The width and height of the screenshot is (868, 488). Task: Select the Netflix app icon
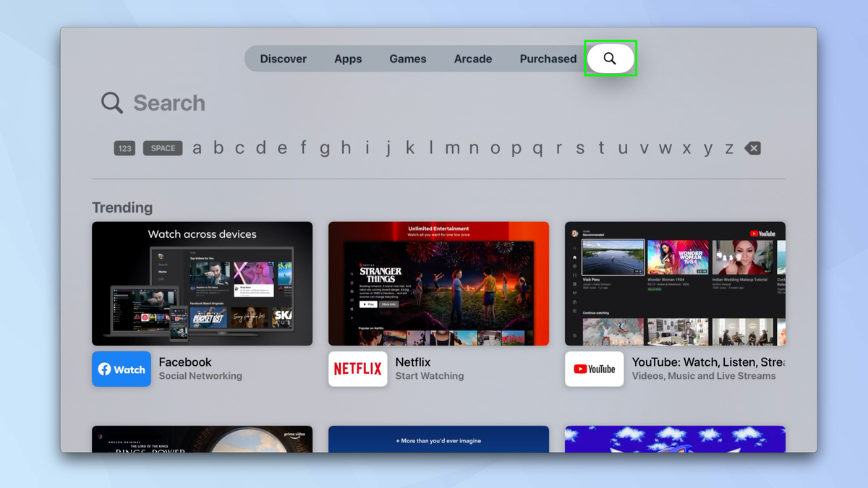click(357, 369)
